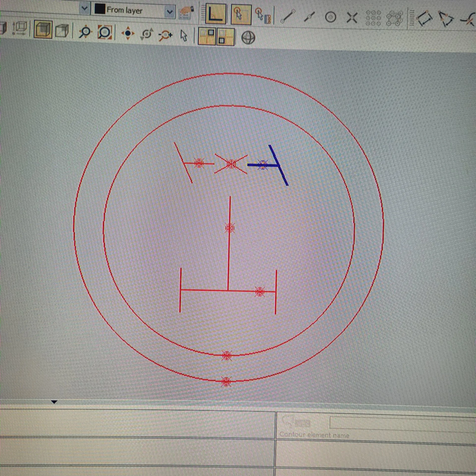Viewport: 476px width, 476px height.
Task: Click the zoom plus magnifier icon
Action: (x=165, y=35)
